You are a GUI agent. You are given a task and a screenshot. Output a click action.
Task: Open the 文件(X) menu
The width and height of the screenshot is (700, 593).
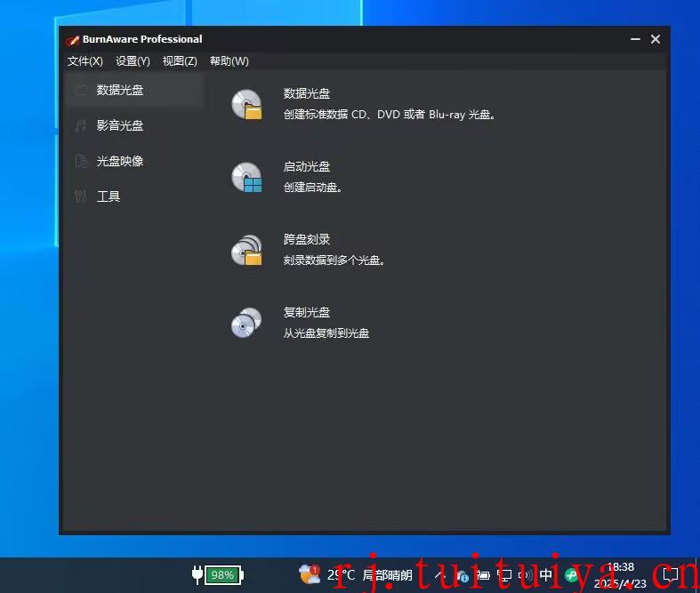(84, 61)
